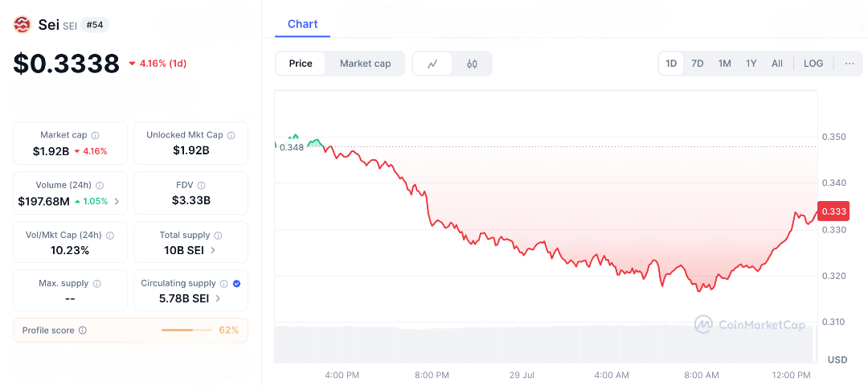Click the Market cap info icon
The image size is (868, 386).
tap(96, 135)
